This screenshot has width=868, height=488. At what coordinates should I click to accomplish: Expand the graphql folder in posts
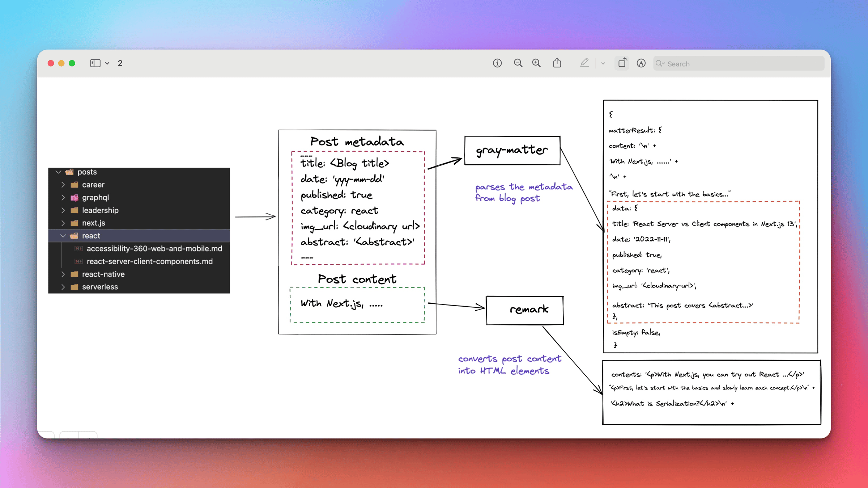64,197
